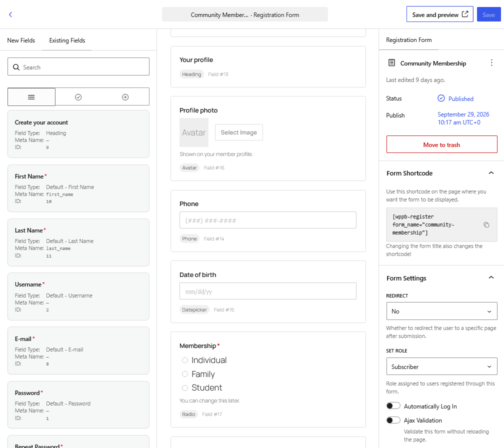Click the form title bar Community Member... Registration Form
Viewport: 504px width, 448px height.
click(x=245, y=14)
